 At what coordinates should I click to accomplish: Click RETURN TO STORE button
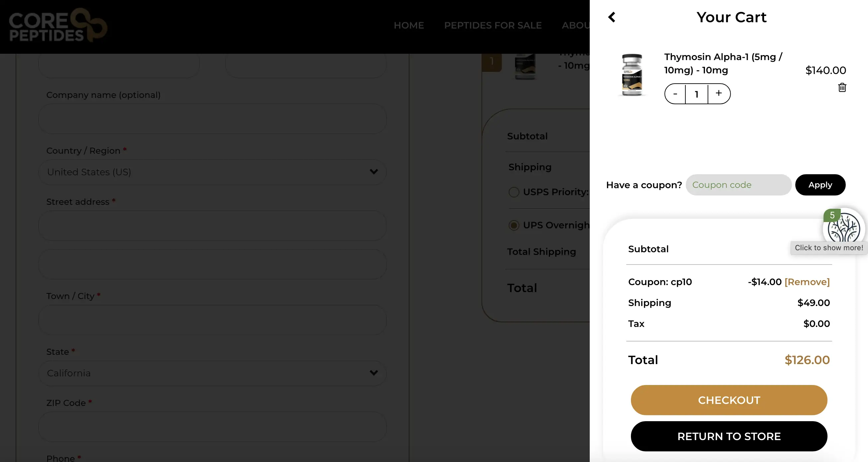pos(729,436)
